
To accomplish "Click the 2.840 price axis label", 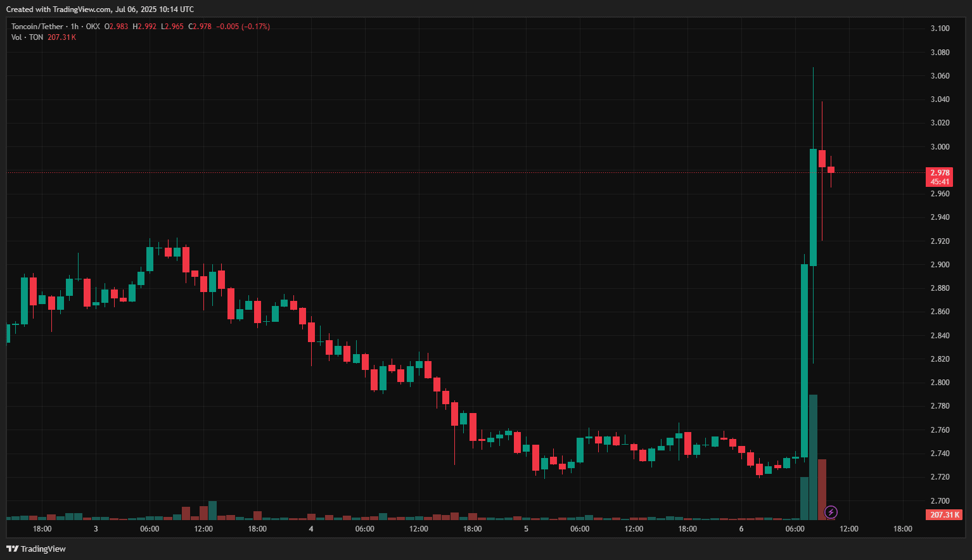I will point(940,336).
